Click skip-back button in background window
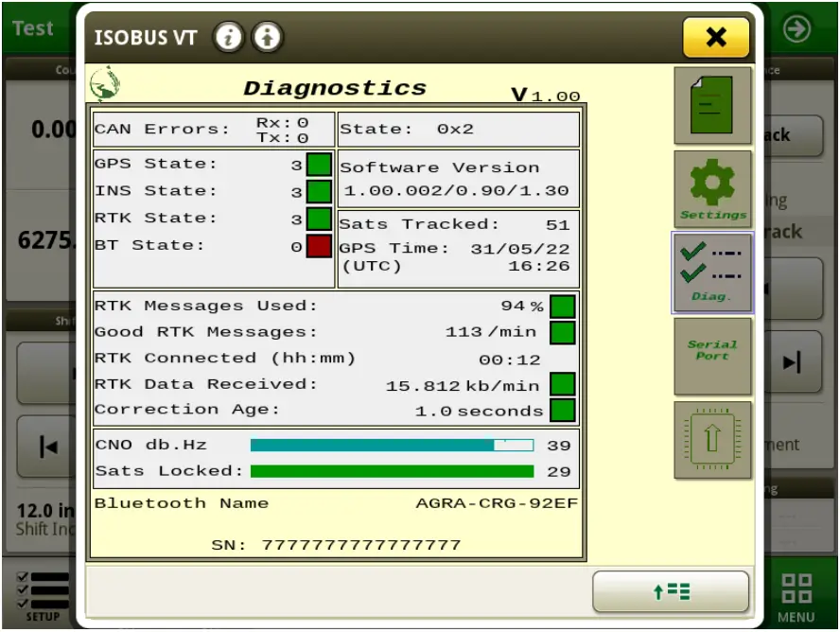Screen dimensions: 840x632 [x=48, y=447]
